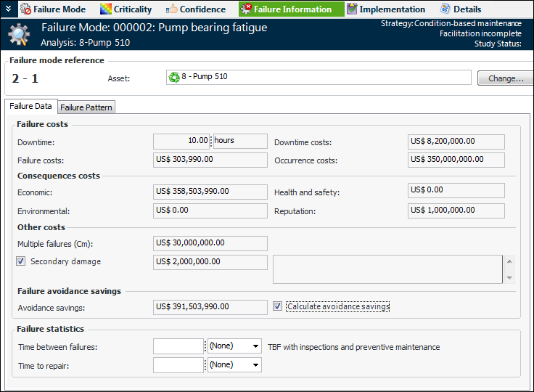Image resolution: width=534 pixels, height=392 pixels.
Task: Click the Facilitation incomplete status text
Action: [480, 33]
